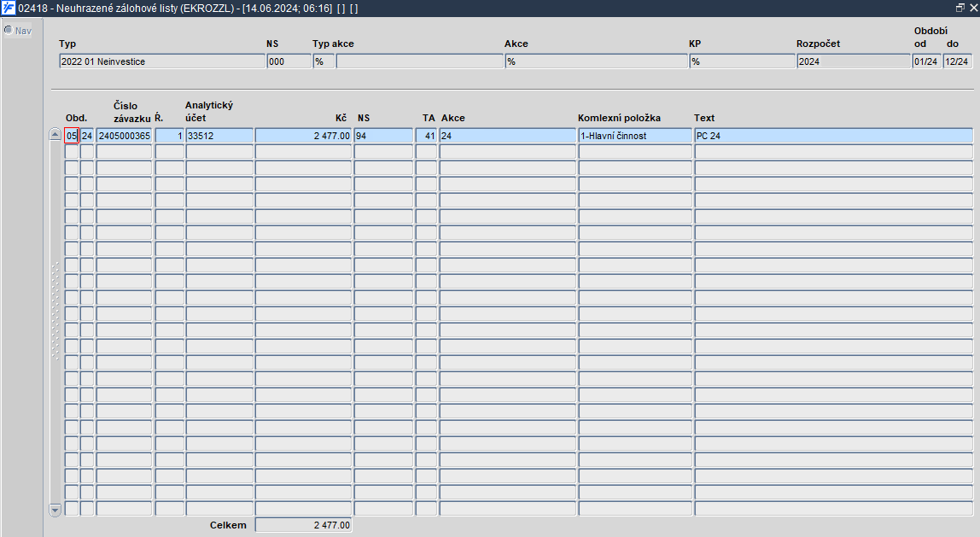The image size is (980, 537).
Task: Click the Období do field 12/24
Action: click(958, 61)
